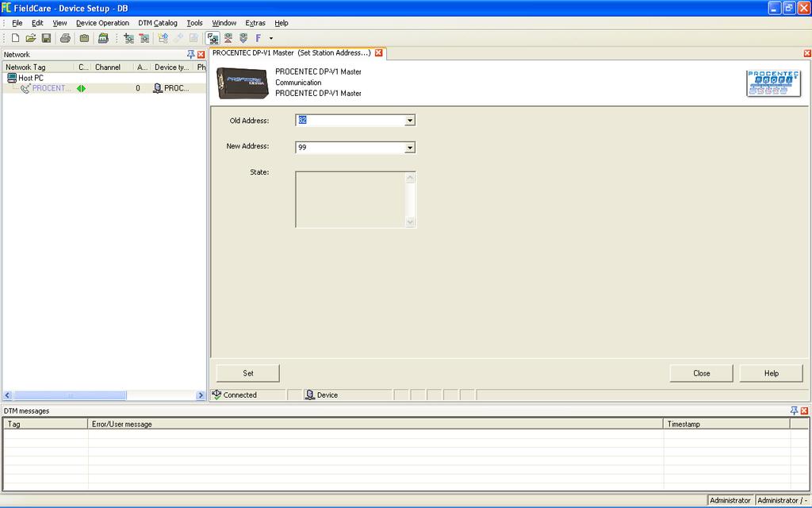Click the Device status icon
This screenshot has width=812, height=508.
310,394
